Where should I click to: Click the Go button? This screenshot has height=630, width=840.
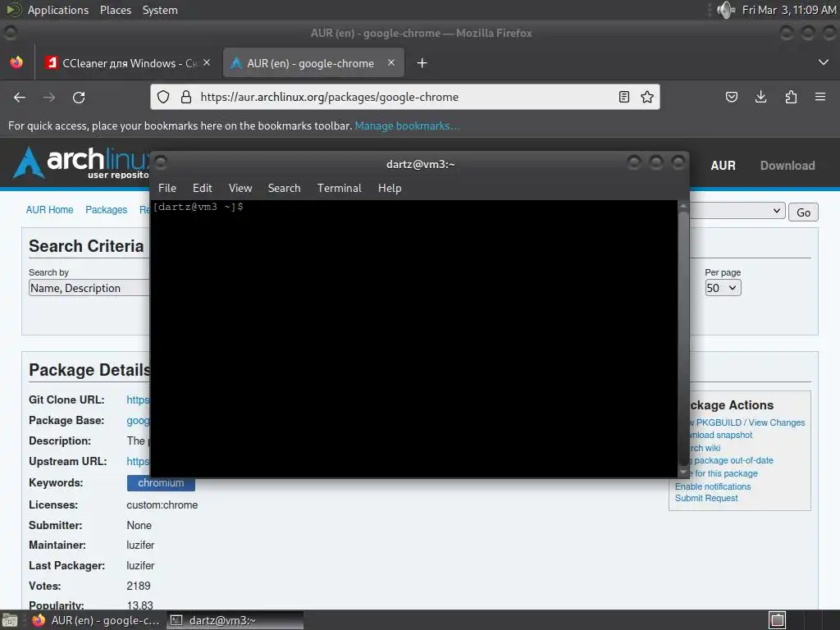click(x=803, y=212)
